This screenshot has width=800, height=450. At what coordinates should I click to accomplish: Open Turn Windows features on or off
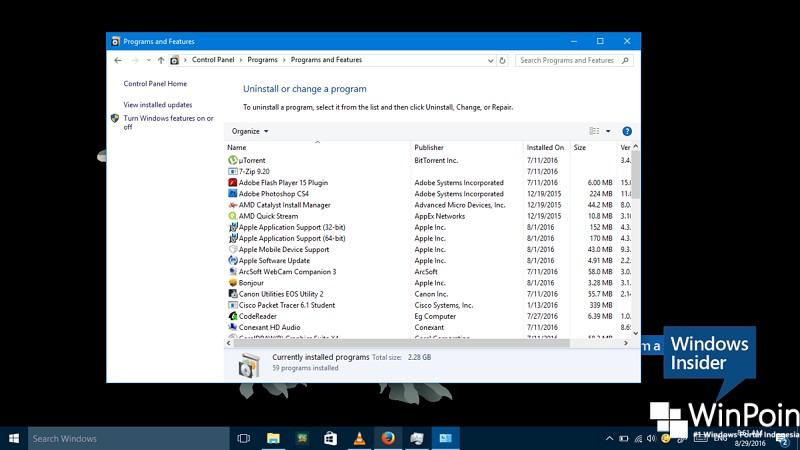pyautogui.click(x=168, y=122)
